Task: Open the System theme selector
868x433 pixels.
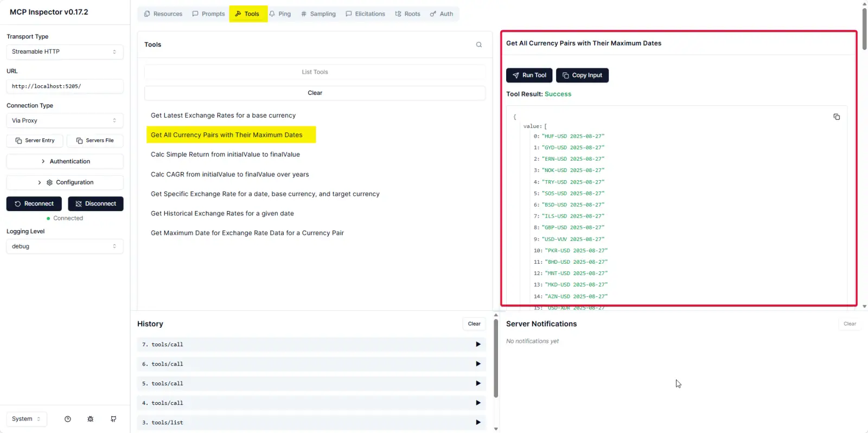Action: [26, 419]
